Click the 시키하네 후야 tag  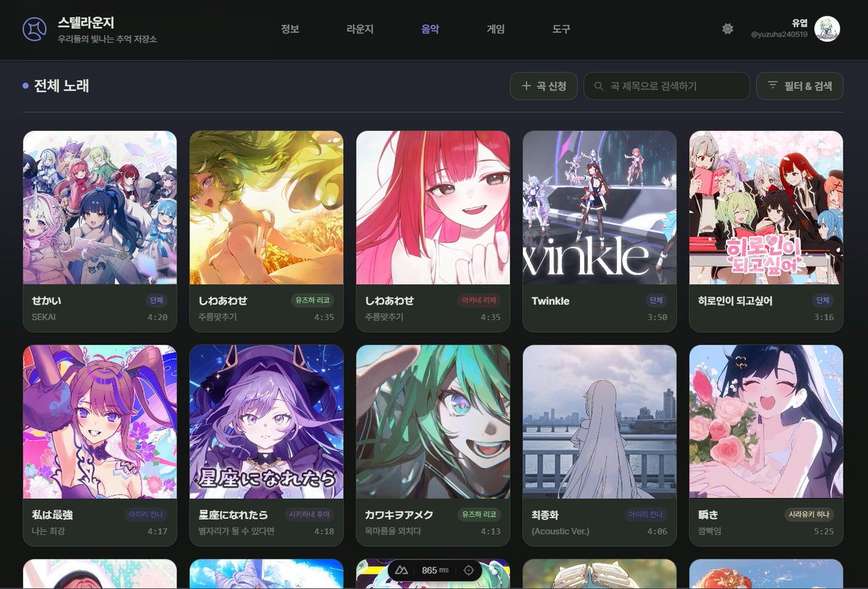pyautogui.click(x=310, y=514)
